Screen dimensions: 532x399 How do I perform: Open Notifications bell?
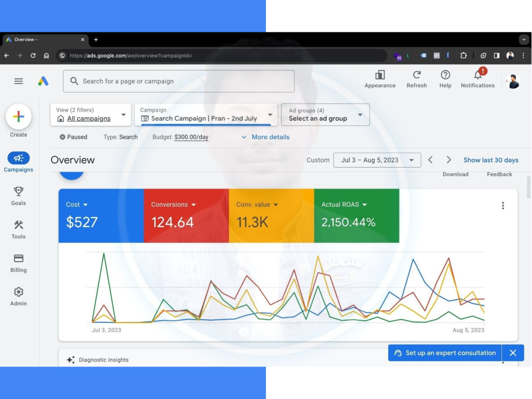tap(478, 78)
